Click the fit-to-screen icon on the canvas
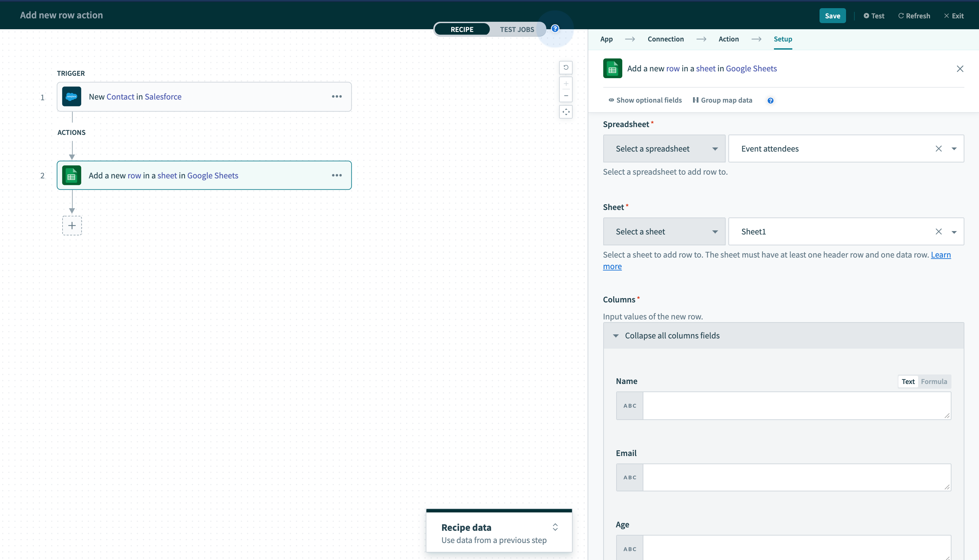The height and width of the screenshot is (560, 979). point(566,111)
